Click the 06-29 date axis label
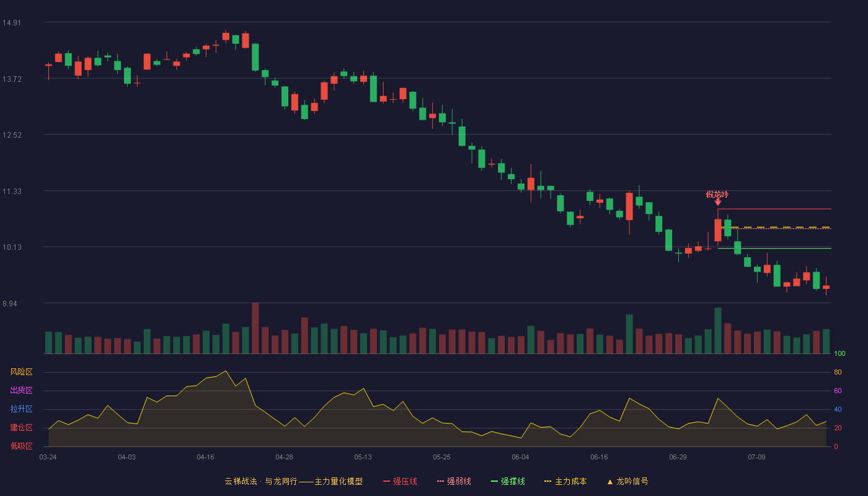The width and height of the screenshot is (868, 496). (678, 457)
